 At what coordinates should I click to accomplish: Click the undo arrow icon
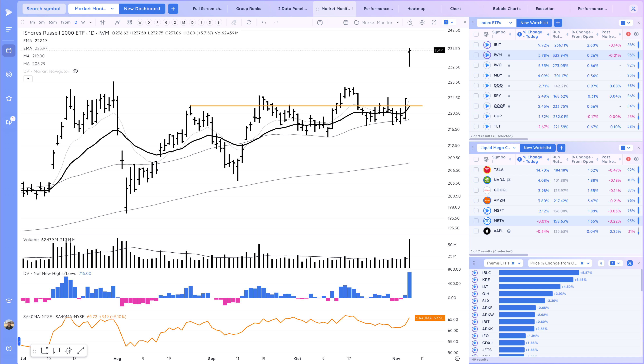(264, 23)
